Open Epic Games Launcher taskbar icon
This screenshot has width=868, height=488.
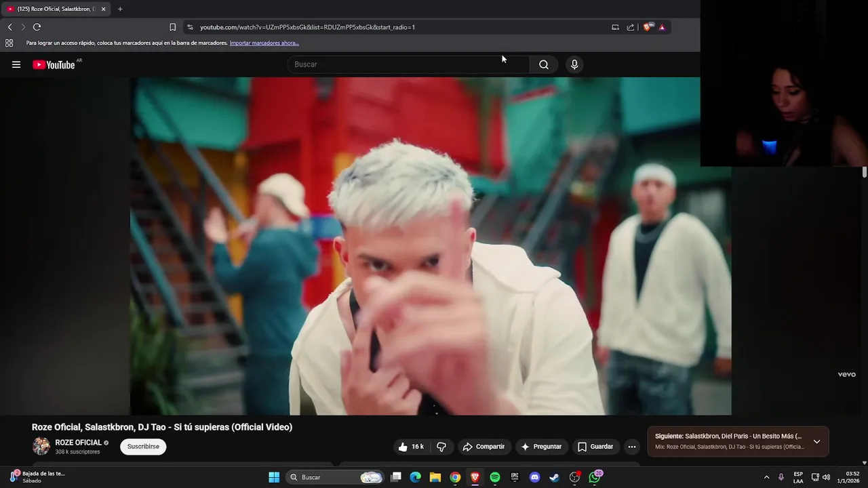pyautogui.click(x=515, y=477)
